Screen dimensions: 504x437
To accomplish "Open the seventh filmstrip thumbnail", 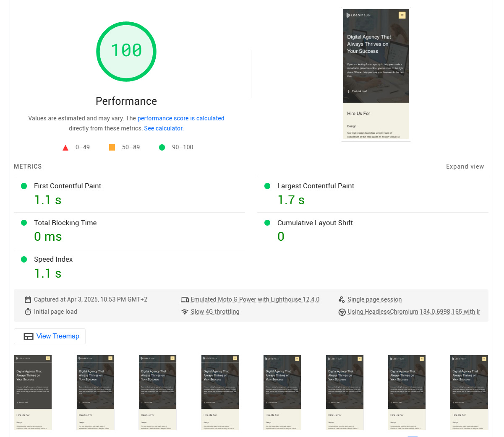I will click(x=407, y=393).
